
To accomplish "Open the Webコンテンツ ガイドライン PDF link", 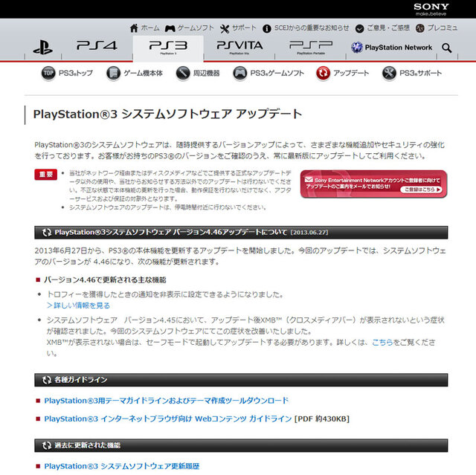I will 168,419.
